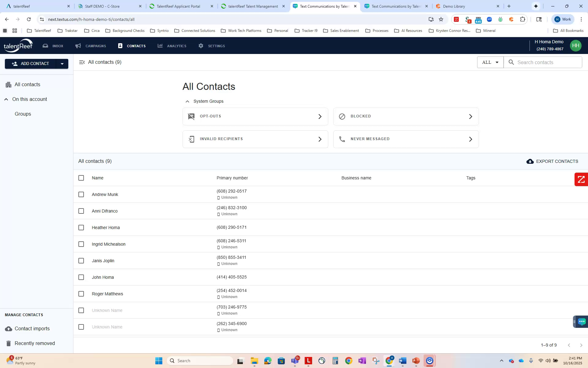
Task: Open the Contact imports page
Action: point(32,328)
